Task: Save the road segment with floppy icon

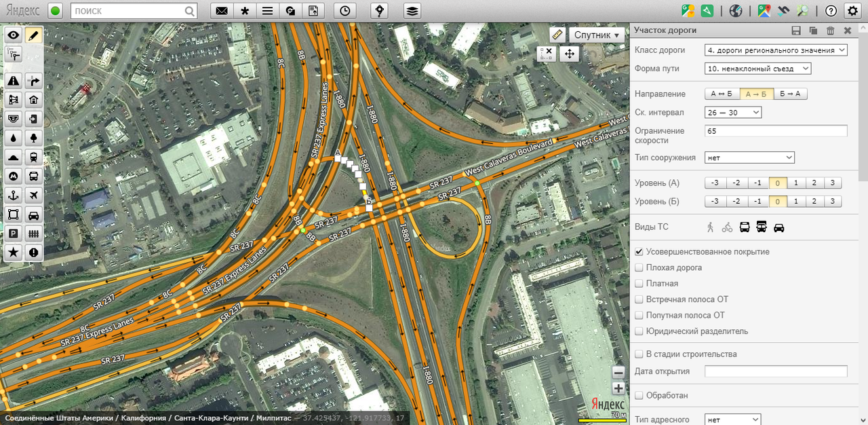Action: 796,31
